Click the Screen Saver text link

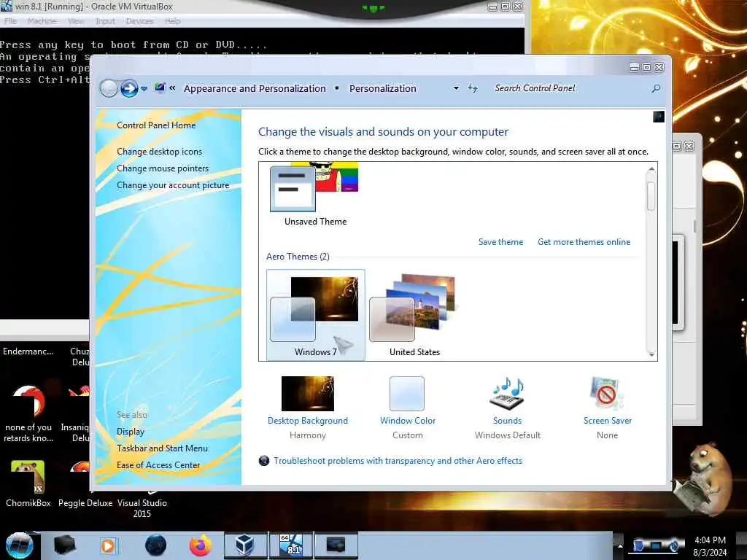click(608, 421)
